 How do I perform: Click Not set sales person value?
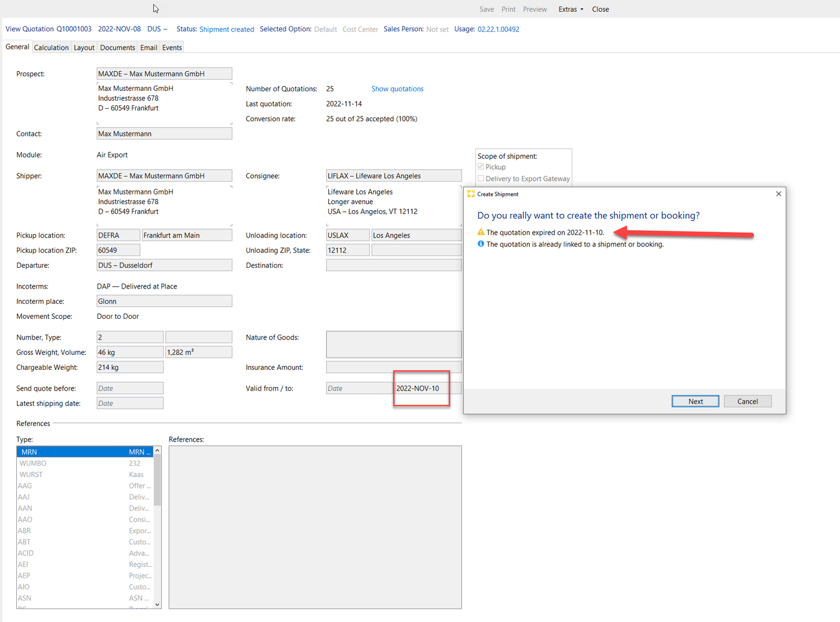(x=437, y=29)
